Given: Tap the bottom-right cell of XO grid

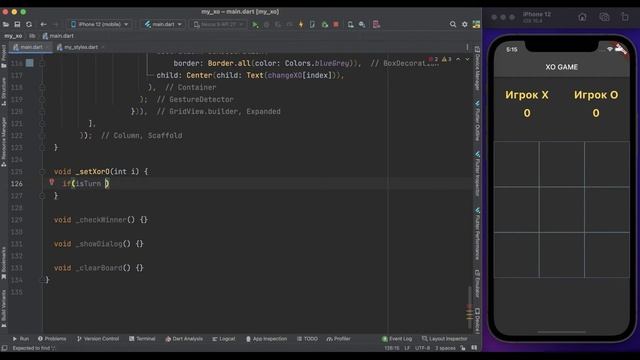Looking at the screenshot, I should pos(607,255).
